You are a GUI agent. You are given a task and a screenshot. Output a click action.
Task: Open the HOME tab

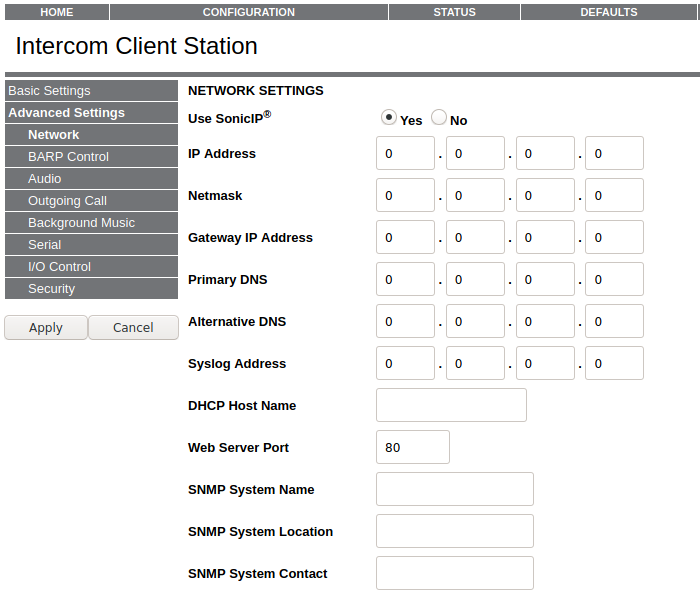point(56,12)
